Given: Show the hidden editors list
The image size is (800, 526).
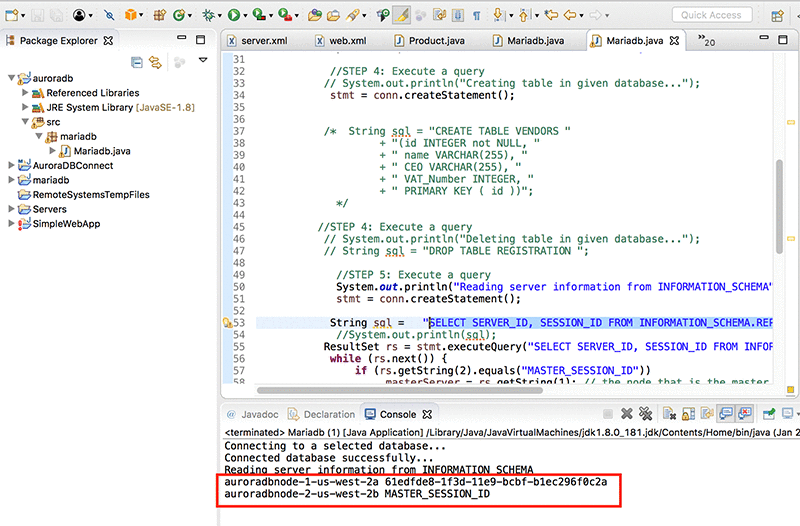Looking at the screenshot, I should (707, 40).
